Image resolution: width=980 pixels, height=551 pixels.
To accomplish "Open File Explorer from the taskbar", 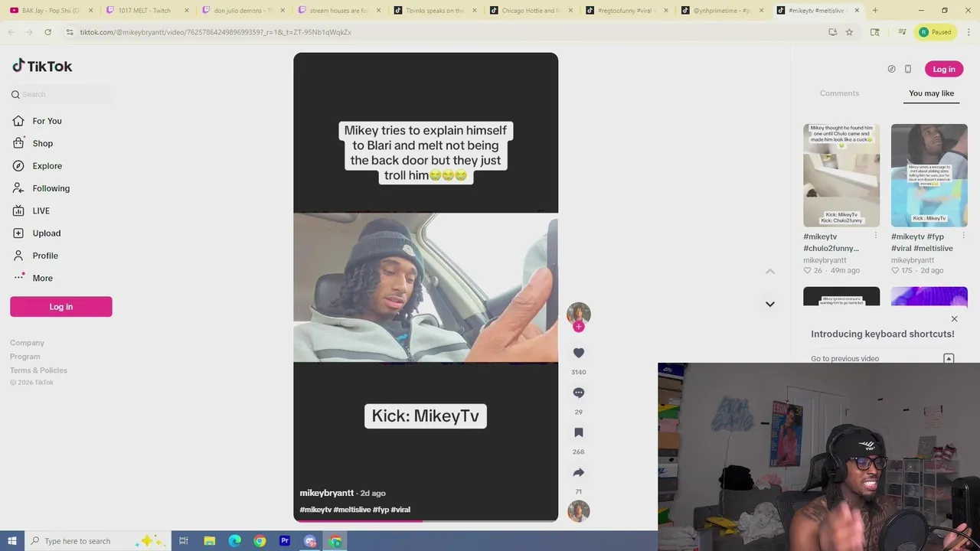I will [x=209, y=541].
